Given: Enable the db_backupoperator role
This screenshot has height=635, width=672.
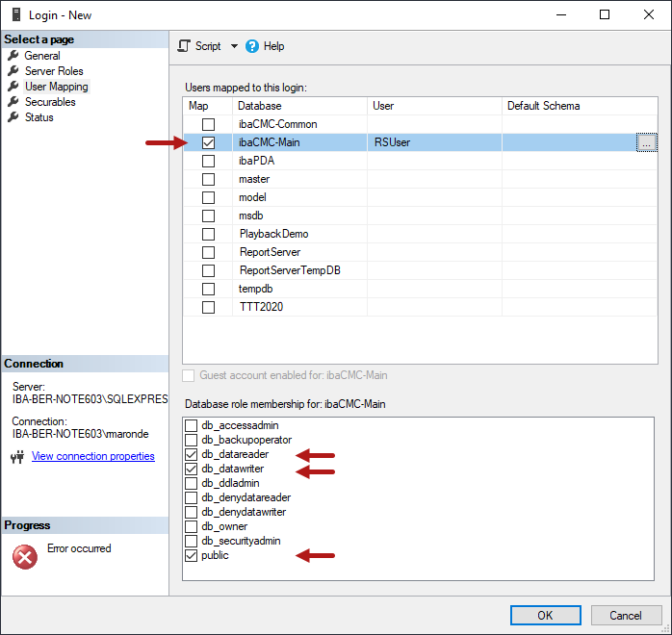Looking at the screenshot, I should pos(192,441).
